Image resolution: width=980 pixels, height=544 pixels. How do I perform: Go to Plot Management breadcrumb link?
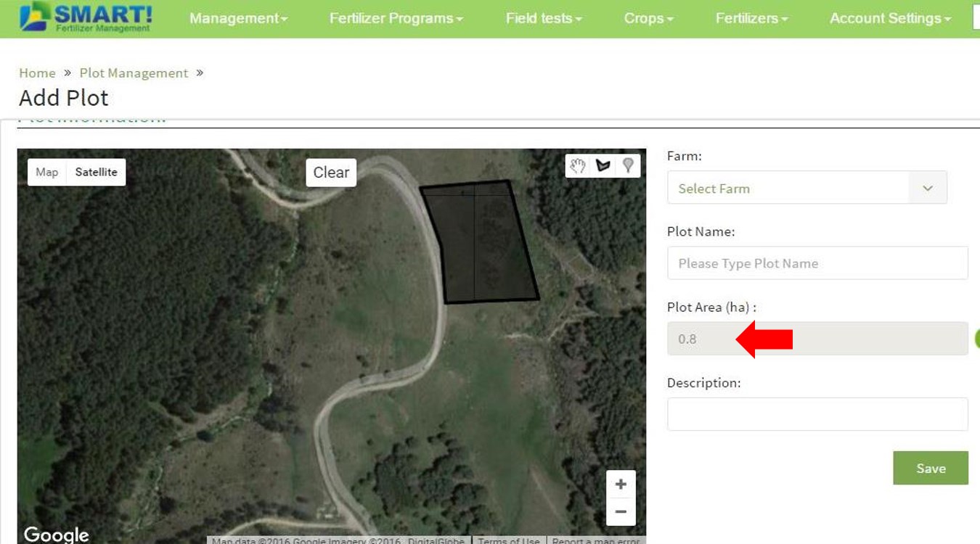point(134,73)
